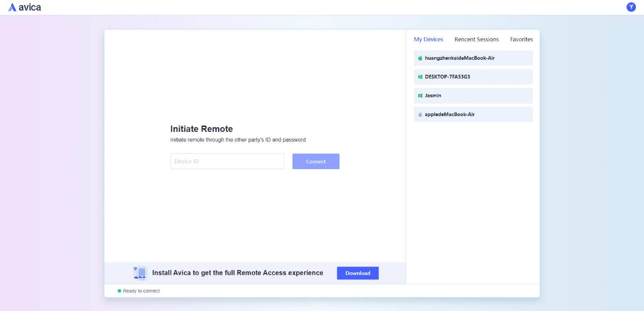The height and width of the screenshot is (311, 644).
Task: Pick the appledeMacBook-Air device name
Action: point(449,115)
